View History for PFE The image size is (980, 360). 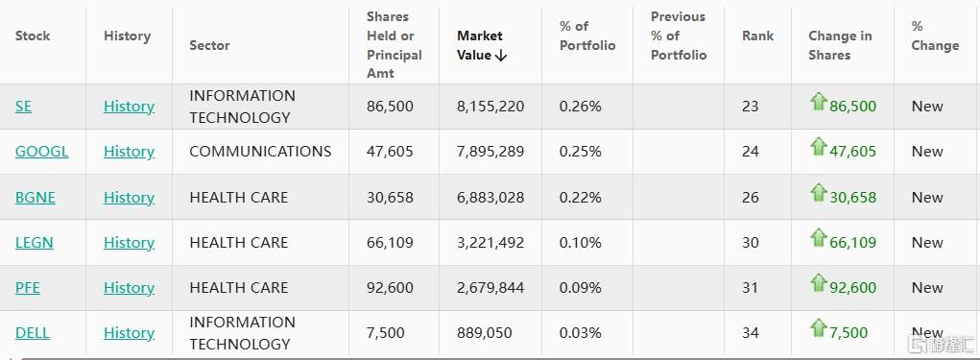click(129, 287)
